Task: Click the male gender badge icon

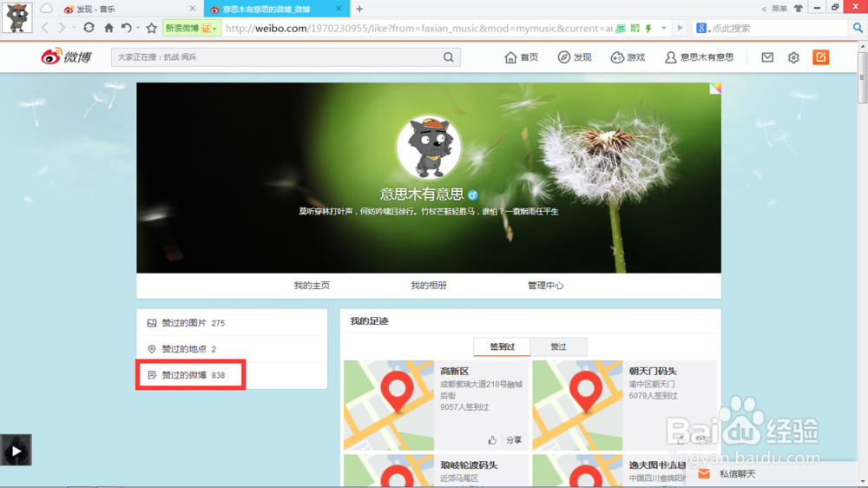Action: [x=472, y=195]
